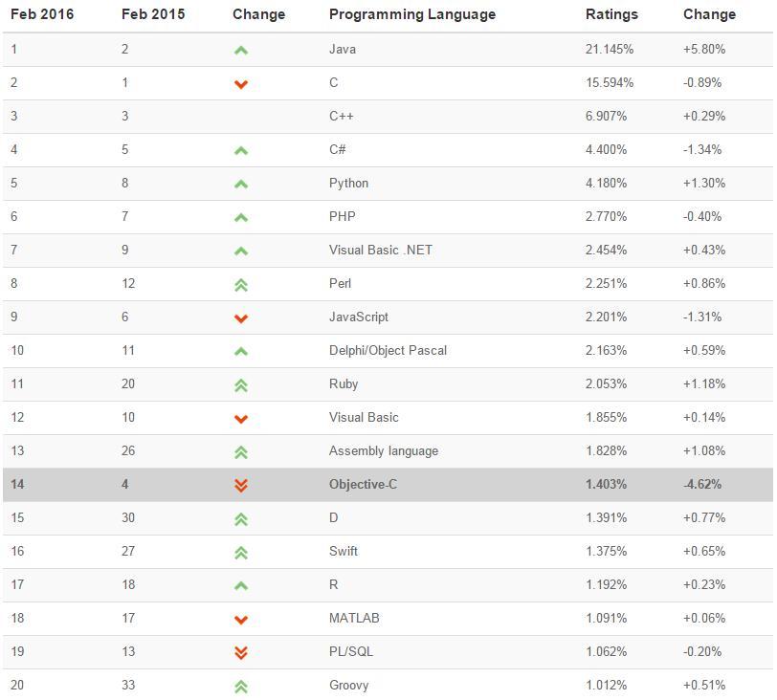Click the 21.145% rating for Java

coord(610,49)
